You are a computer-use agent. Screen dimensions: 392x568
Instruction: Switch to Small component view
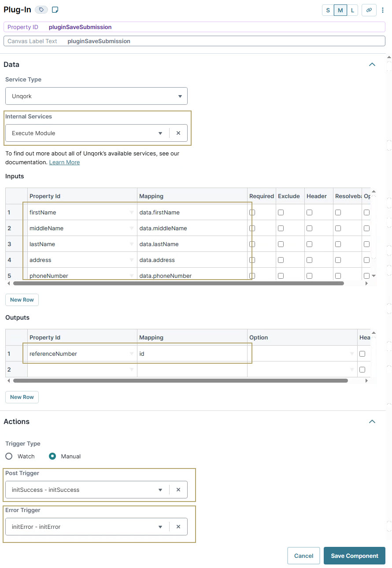coord(328,10)
